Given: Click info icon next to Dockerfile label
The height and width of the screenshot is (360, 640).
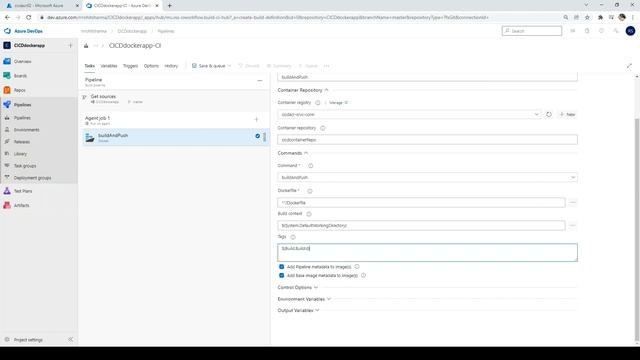Looking at the screenshot, I should pyautogui.click(x=310, y=191).
